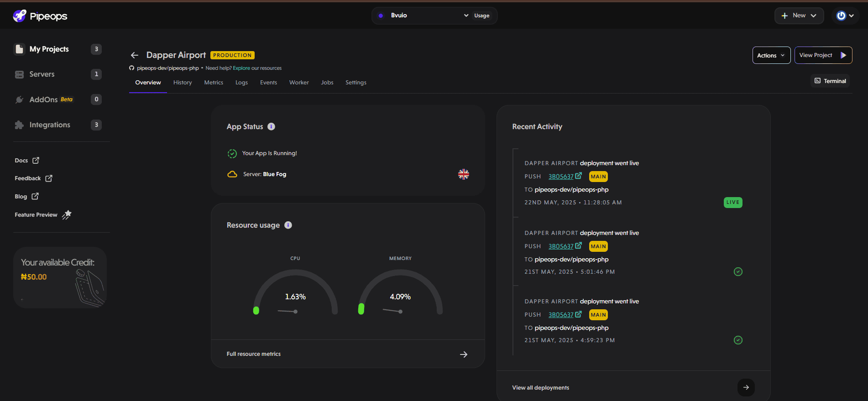The width and height of the screenshot is (868, 401).
Task: Click View all deployments
Action: 540,388
